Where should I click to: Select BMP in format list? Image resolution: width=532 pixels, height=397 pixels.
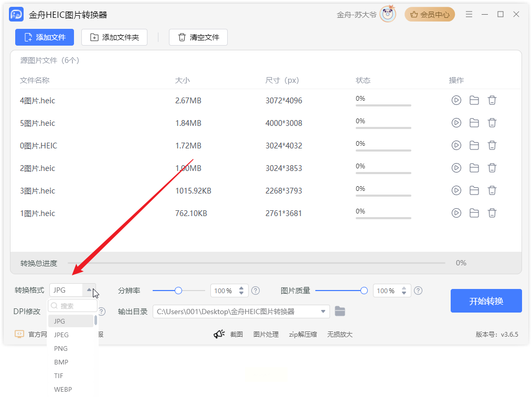pyautogui.click(x=71, y=362)
